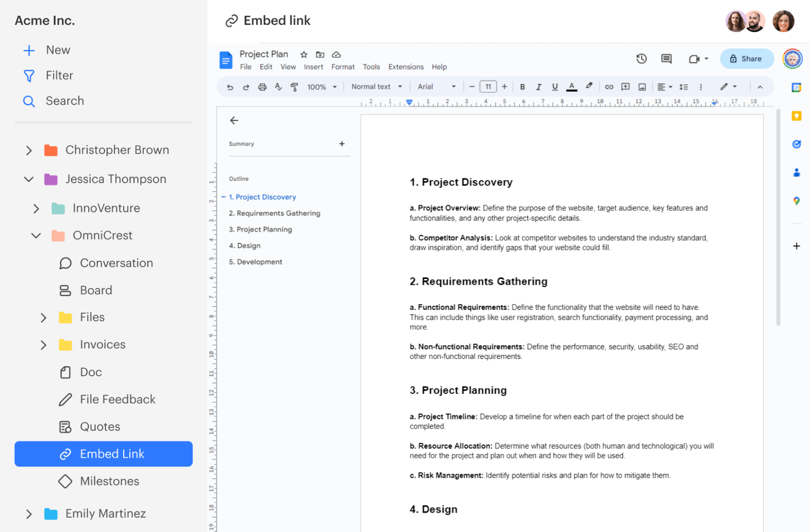Open the Tools menu
The width and height of the screenshot is (809, 532).
click(371, 67)
